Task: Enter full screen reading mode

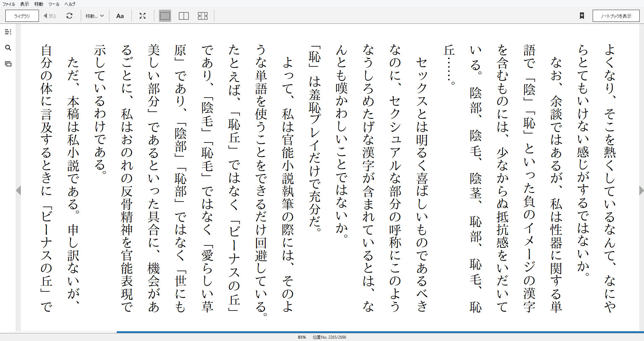Action: (143, 15)
